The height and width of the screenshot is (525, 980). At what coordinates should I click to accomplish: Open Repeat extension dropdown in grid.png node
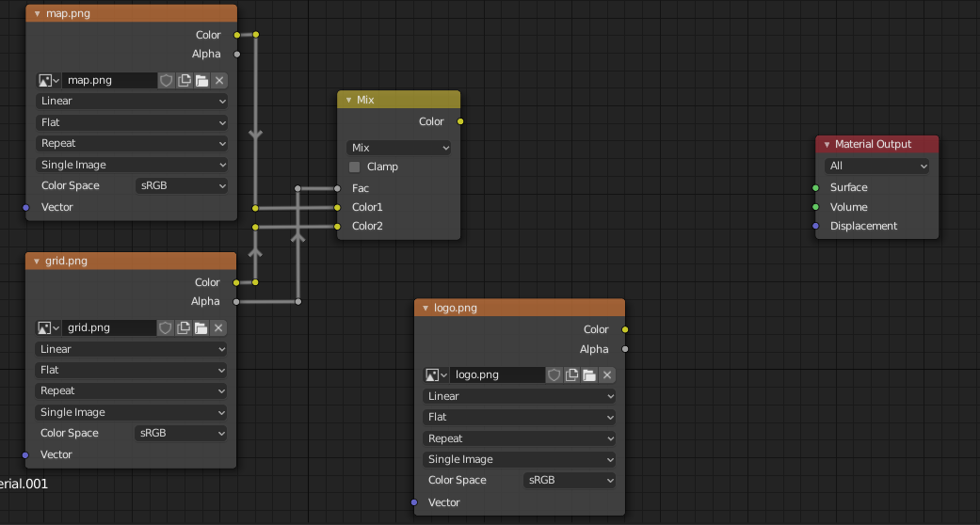click(131, 391)
